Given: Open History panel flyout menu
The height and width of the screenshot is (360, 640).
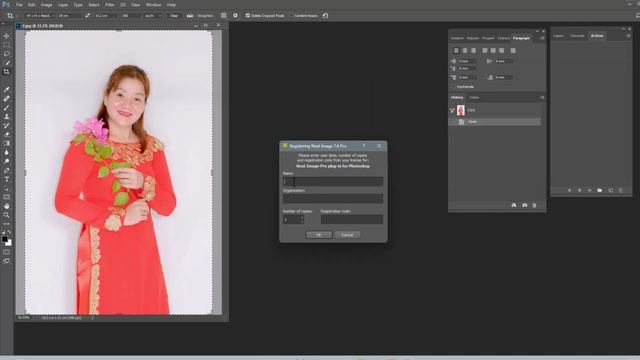Looking at the screenshot, I should point(542,98).
